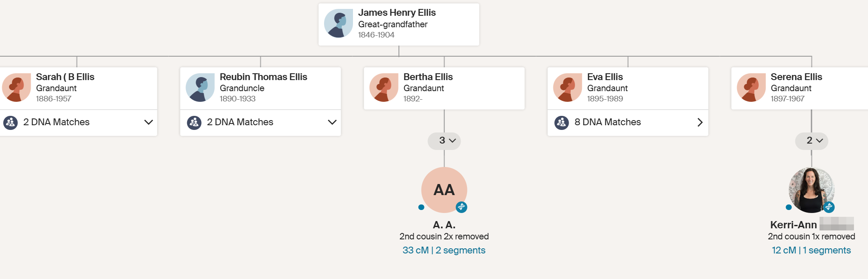The width and height of the screenshot is (868, 279).
Task: Select the AA initials circle
Action: (x=444, y=190)
